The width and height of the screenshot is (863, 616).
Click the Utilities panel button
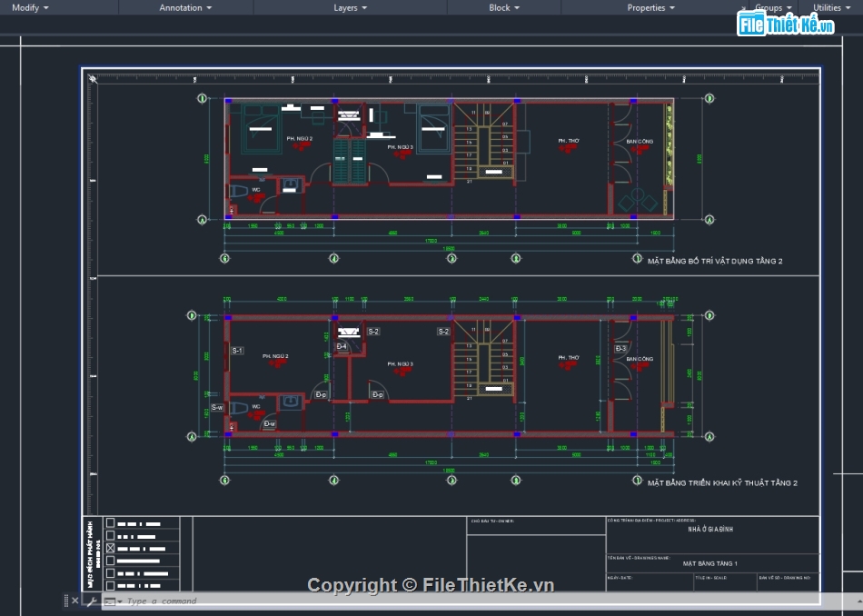click(x=831, y=7)
